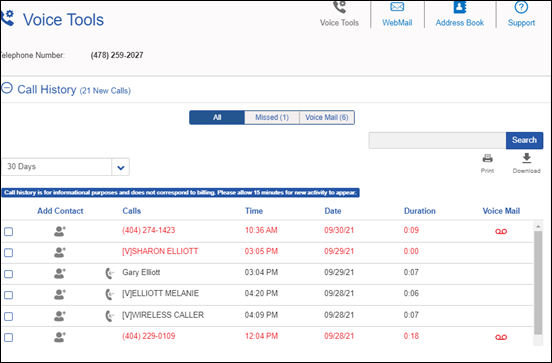Check the box for [V]SHARON ELLIOTT row
The image size is (552, 363).
(8, 253)
